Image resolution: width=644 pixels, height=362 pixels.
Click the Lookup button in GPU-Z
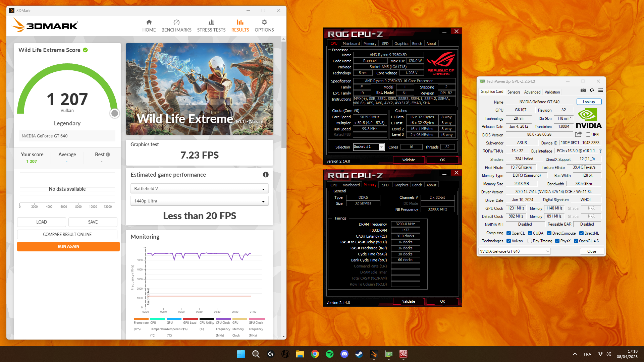589,102
